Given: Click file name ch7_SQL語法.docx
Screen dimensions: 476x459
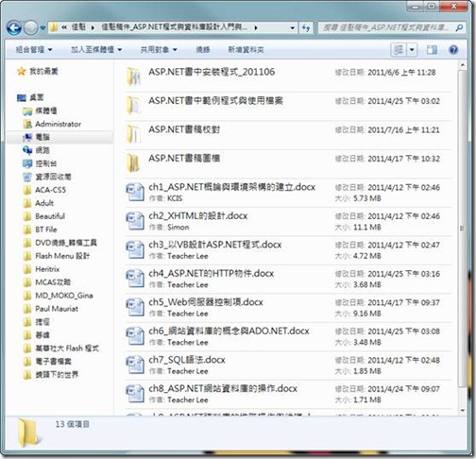Looking at the screenshot, I should [x=187, y=360].
